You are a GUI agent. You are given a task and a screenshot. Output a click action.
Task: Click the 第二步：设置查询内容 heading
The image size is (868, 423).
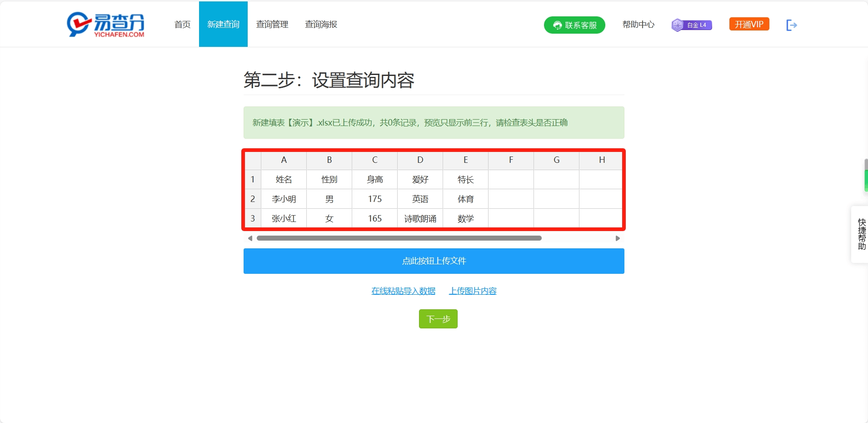point(329,81)
